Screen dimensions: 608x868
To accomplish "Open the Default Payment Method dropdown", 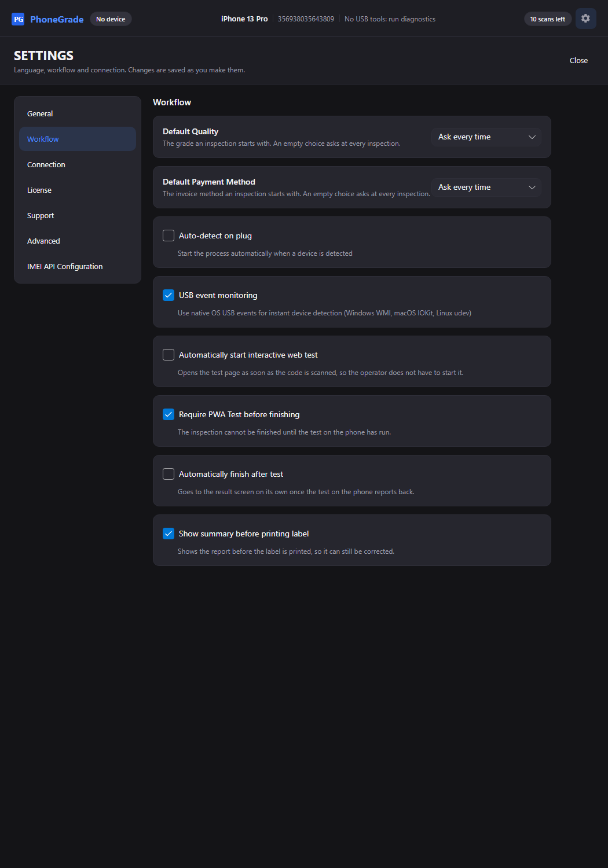I will click(x=486, y=187).
